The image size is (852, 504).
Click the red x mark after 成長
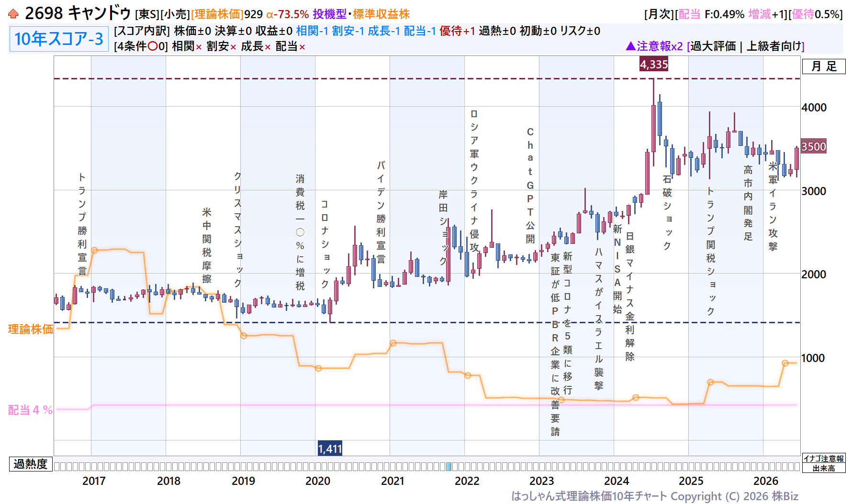(268, 47)
